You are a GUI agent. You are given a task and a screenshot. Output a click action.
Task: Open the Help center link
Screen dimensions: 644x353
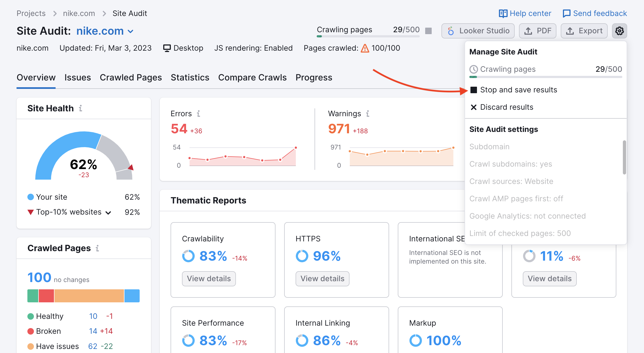click(x=525, y=14)
